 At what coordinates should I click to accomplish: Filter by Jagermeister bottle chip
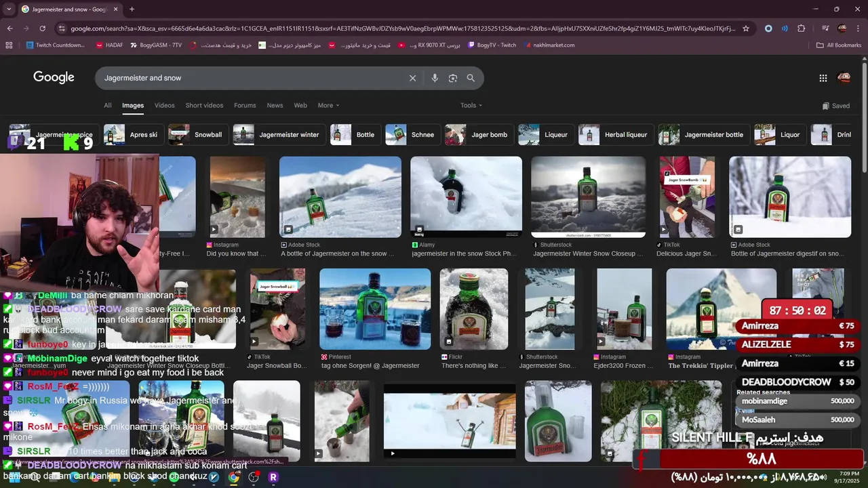pos(703,135)
